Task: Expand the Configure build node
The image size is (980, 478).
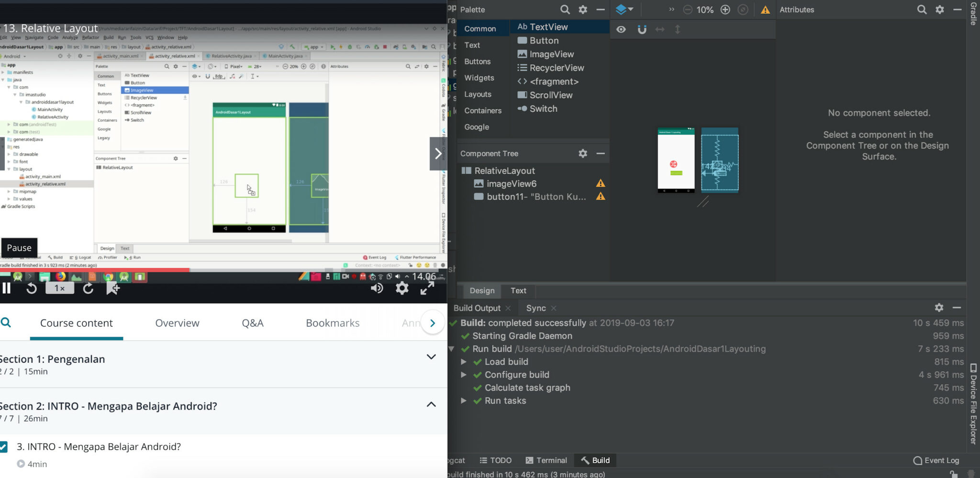Action: [x=463, y=375]
